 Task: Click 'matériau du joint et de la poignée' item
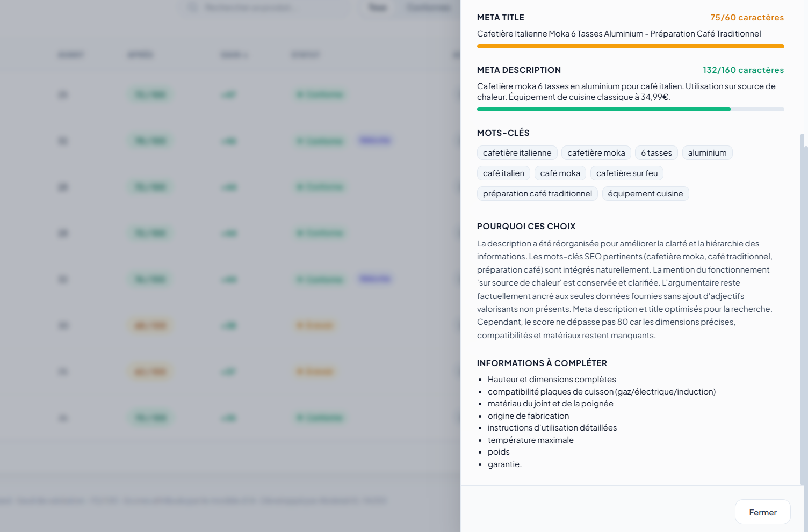(550, 404)
